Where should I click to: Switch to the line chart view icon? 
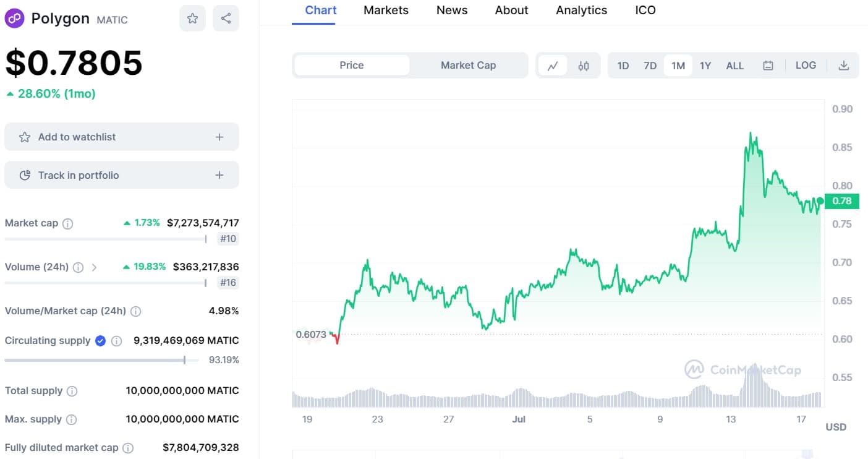[x=553, y=66]
